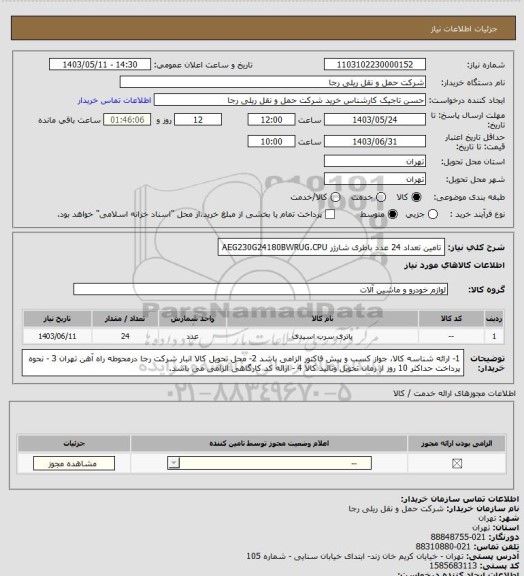Click the تعداد / مقدار column header
This screenshot has height=576, width=524.
(x=125, y=318)
